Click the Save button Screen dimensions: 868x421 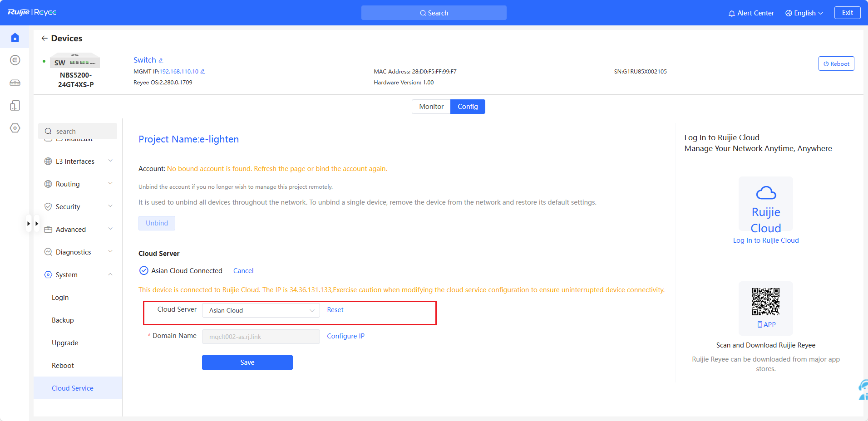pyautogui.click(x=247, y=362)
